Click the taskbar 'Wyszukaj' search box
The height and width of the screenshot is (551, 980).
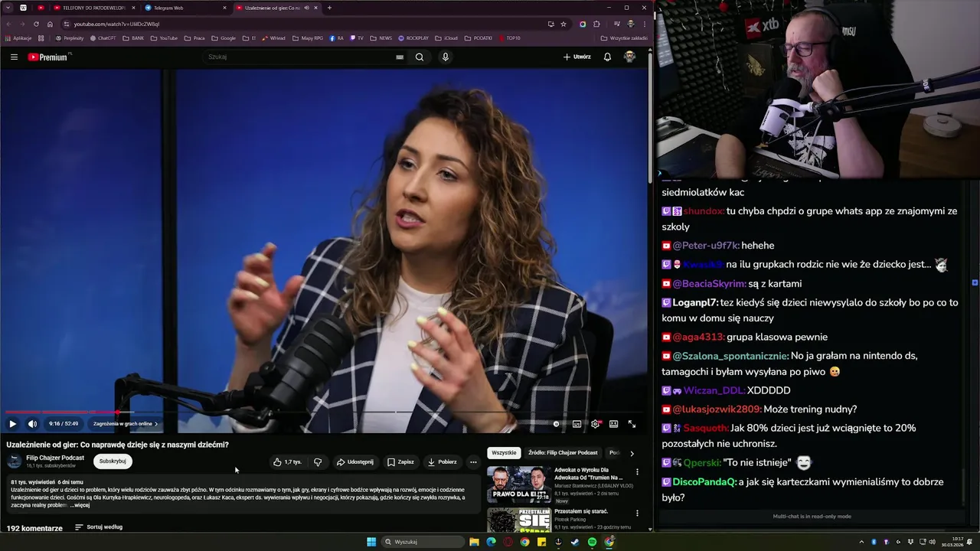[423, 542]
